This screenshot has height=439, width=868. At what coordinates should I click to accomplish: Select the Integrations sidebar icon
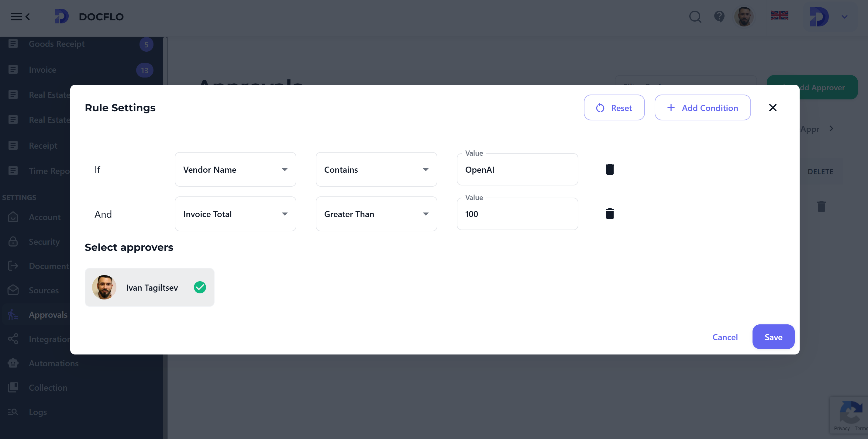click(x=13, y=339)
